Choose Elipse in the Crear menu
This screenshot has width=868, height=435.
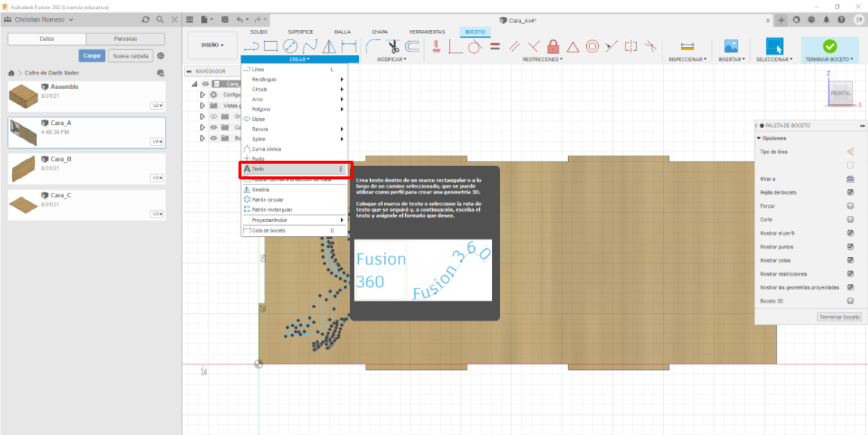click(x=294, y=119)
